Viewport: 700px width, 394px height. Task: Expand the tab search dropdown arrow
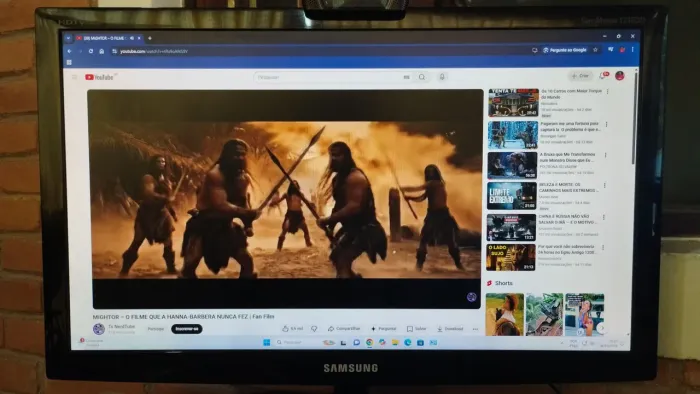point(68,38)
